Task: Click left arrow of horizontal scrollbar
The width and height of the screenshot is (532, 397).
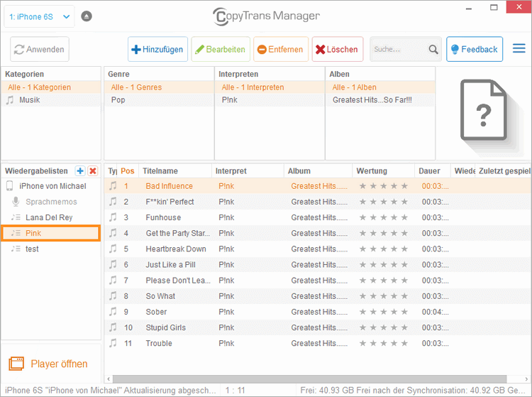Action: pyautogui.click(x=109, y=379)
